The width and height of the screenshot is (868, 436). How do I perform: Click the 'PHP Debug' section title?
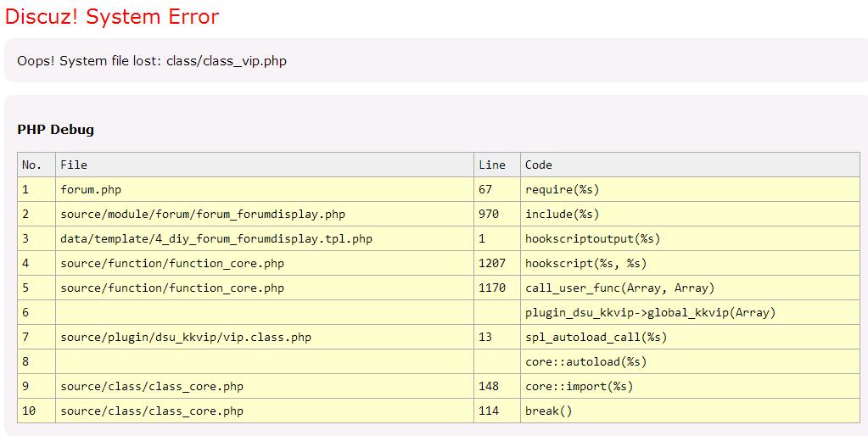click(x=55, y=130)
